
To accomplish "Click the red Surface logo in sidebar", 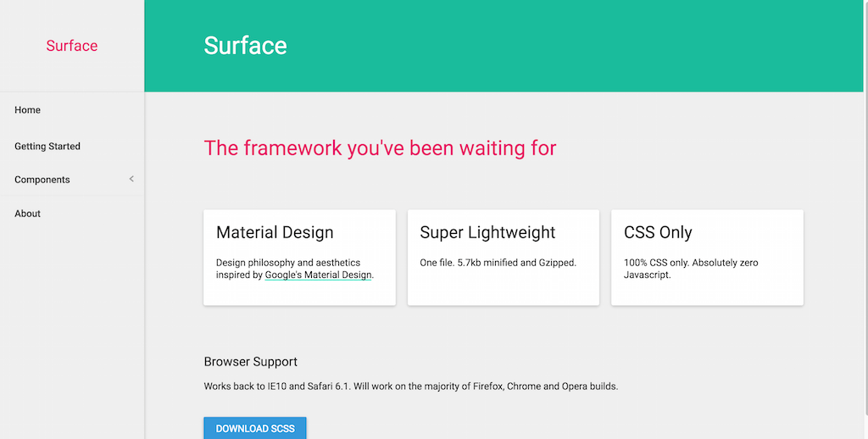I will point(72,46).
